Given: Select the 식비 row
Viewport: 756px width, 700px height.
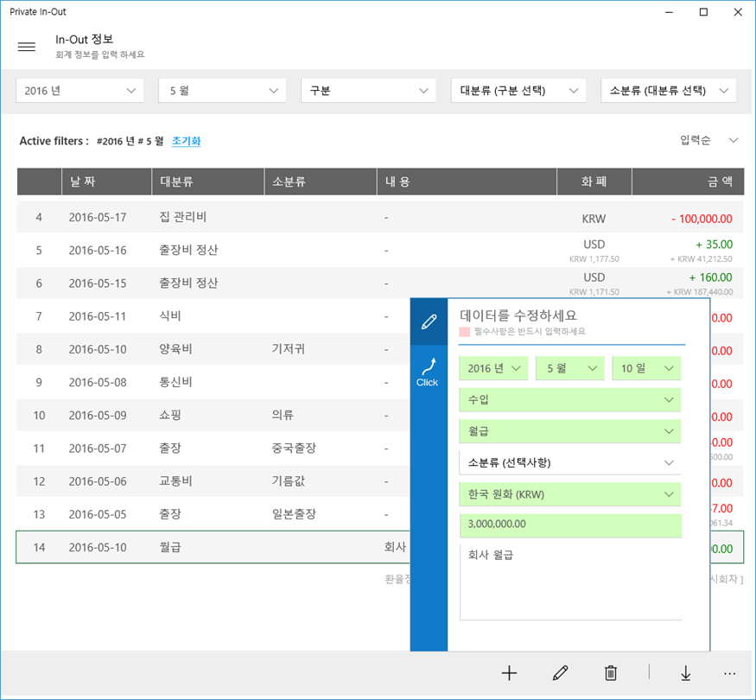Looking at the screenshot, I should point(213,316).
